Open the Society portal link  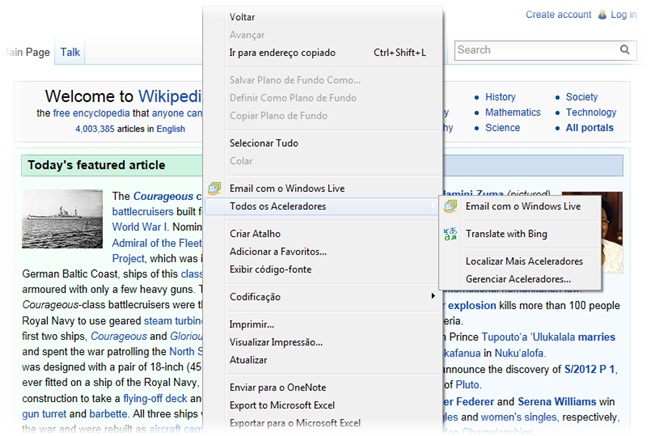pyautogui.click(x=582, y=97)
